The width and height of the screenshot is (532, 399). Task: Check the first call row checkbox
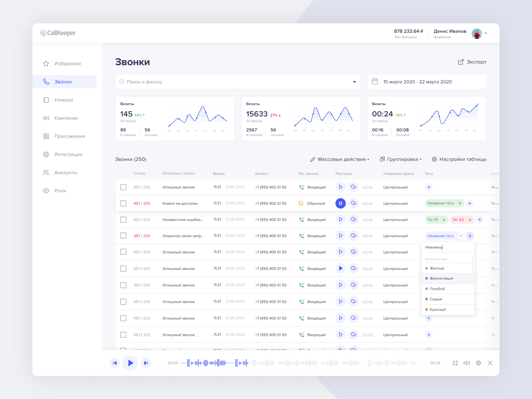(123, 187)
